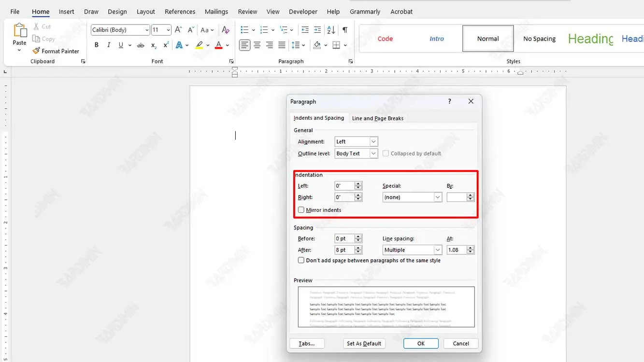Image resolution: width=644 pixels, height=362 pixels.
Task: Increase font size icon
Action: (178, 30)
